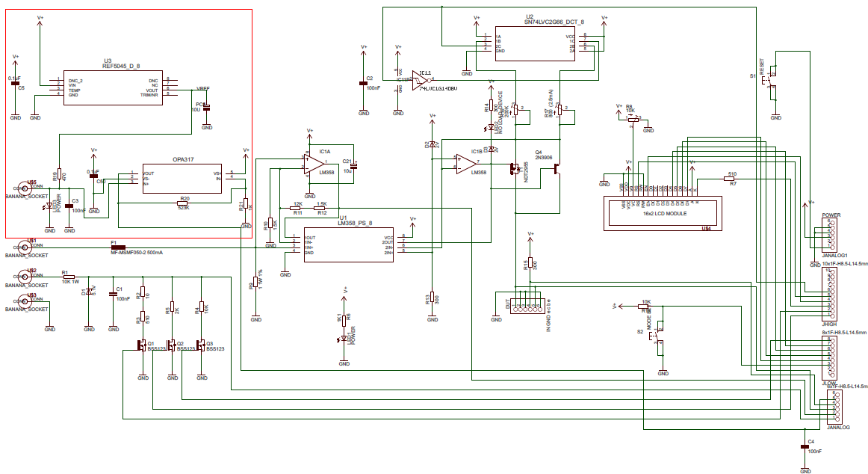Image resolution: width=868 pixels, height=474 pixels.
Task: Click the '10x1F-H8.5-L14.5mm' label
Action: tap(845, 264)
